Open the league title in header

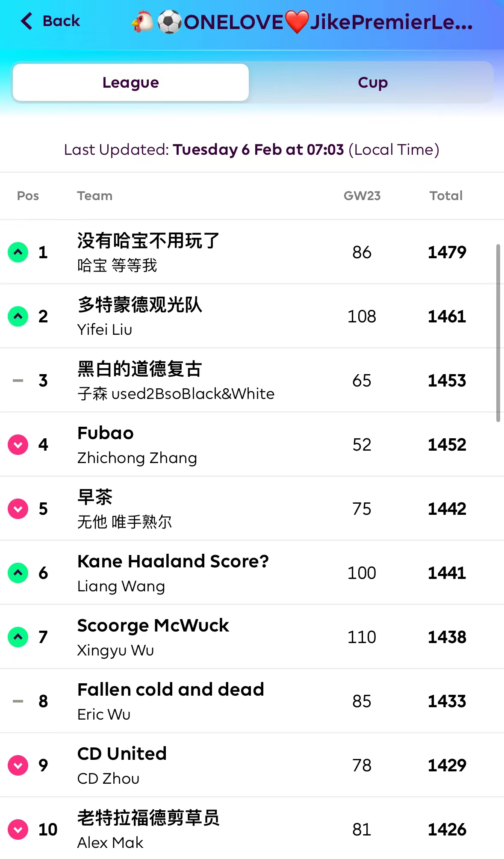pos(303,22)
